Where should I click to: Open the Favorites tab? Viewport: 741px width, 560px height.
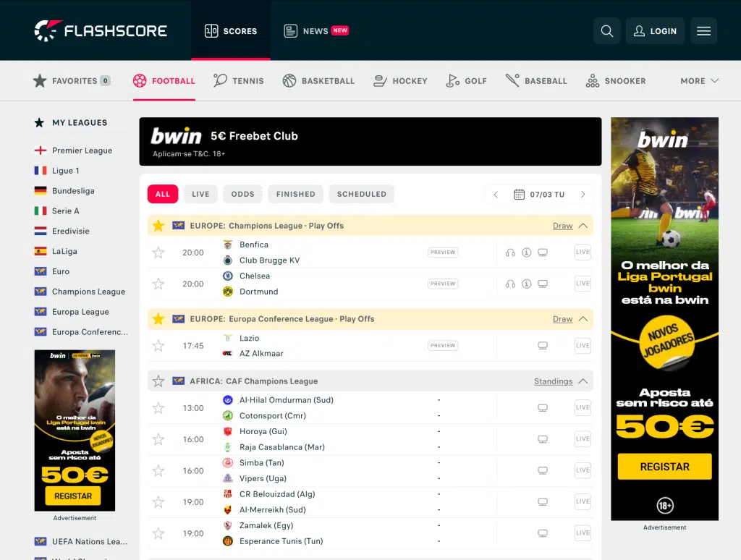pos(72,81)
